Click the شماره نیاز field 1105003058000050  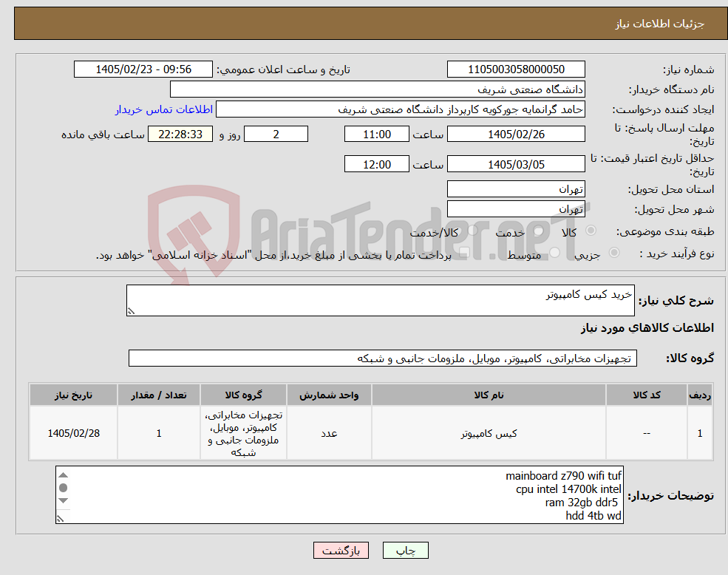pyautogui.click(x=516, y=69)
